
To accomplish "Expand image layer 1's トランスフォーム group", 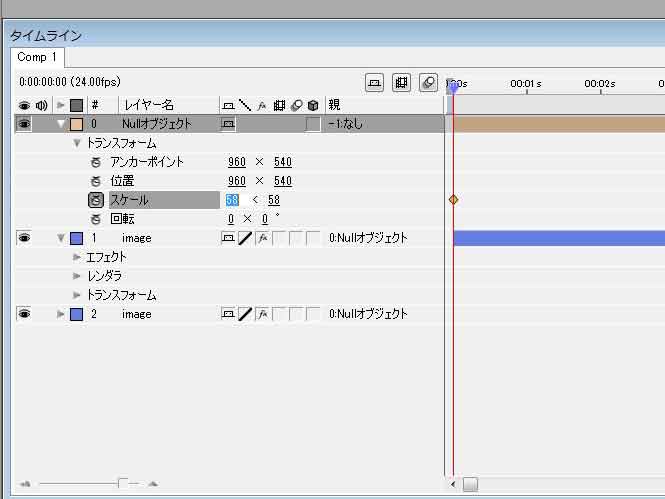I will click(x=77, y=295).
